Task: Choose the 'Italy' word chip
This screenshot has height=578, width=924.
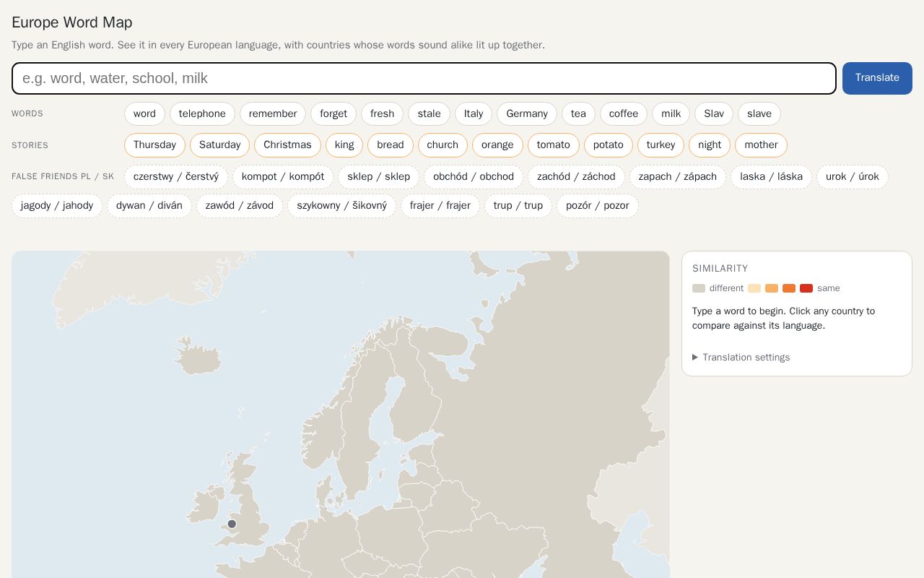Action: pos(474,113)
